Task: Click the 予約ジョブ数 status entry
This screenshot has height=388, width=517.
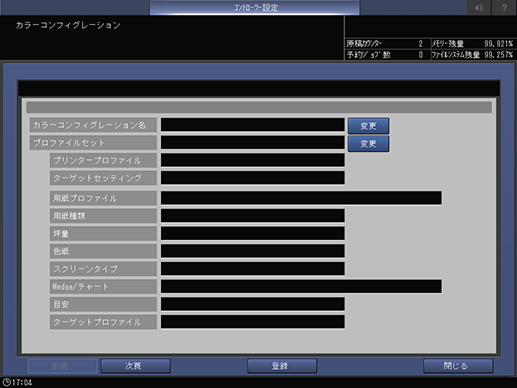Action: point(387,55)
